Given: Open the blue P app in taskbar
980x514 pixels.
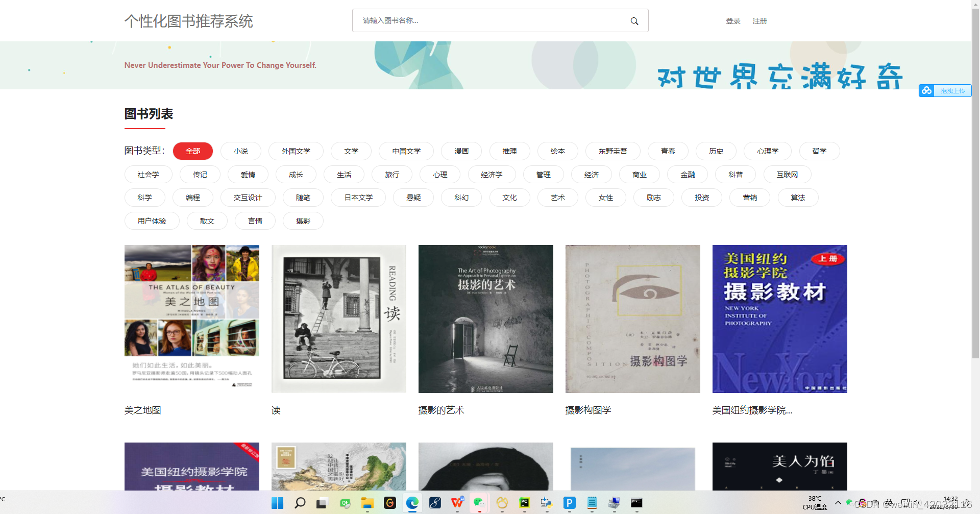Looking at the screenshot, I should 569,503.
